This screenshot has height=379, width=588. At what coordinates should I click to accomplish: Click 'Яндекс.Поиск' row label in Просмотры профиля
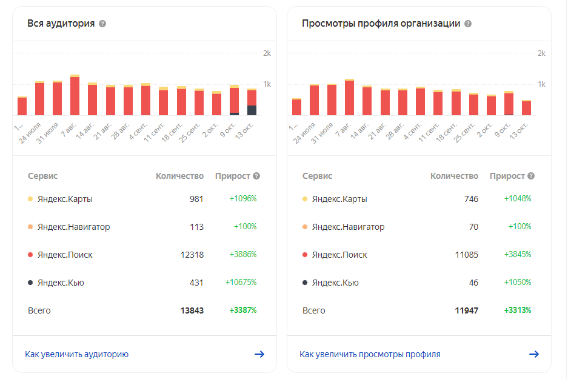coord(339,255)
